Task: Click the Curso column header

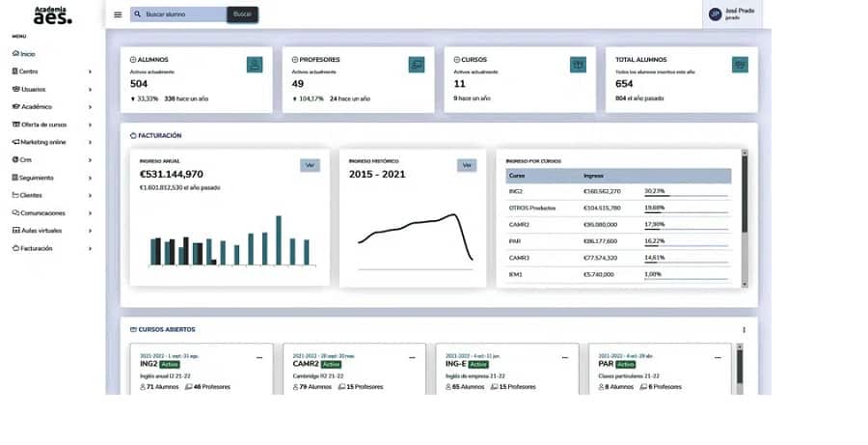Action: coord(517,176)
